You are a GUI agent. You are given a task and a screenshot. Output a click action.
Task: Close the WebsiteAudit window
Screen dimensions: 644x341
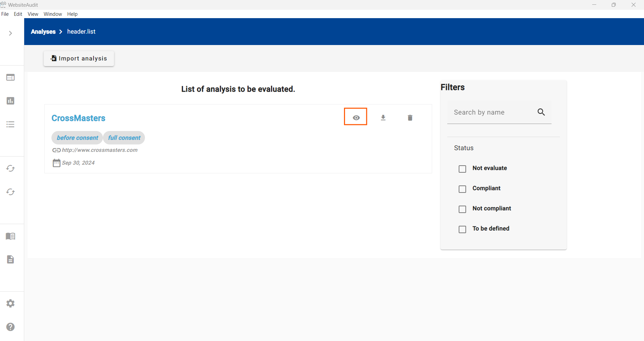click(x=634, y=5)
